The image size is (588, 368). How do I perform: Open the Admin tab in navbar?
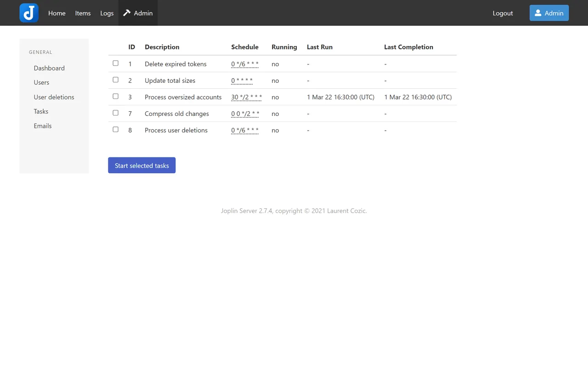138,13
